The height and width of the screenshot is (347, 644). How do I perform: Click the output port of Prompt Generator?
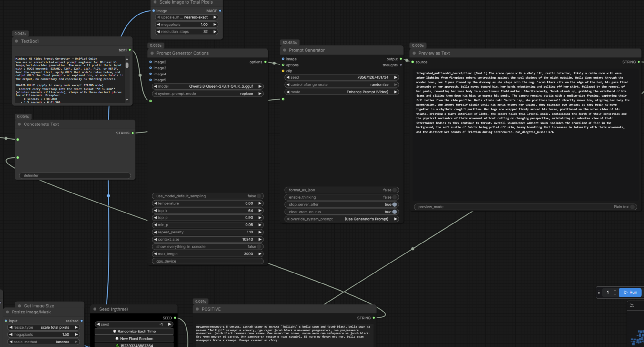pyautogui.click(x=401, y=59)
